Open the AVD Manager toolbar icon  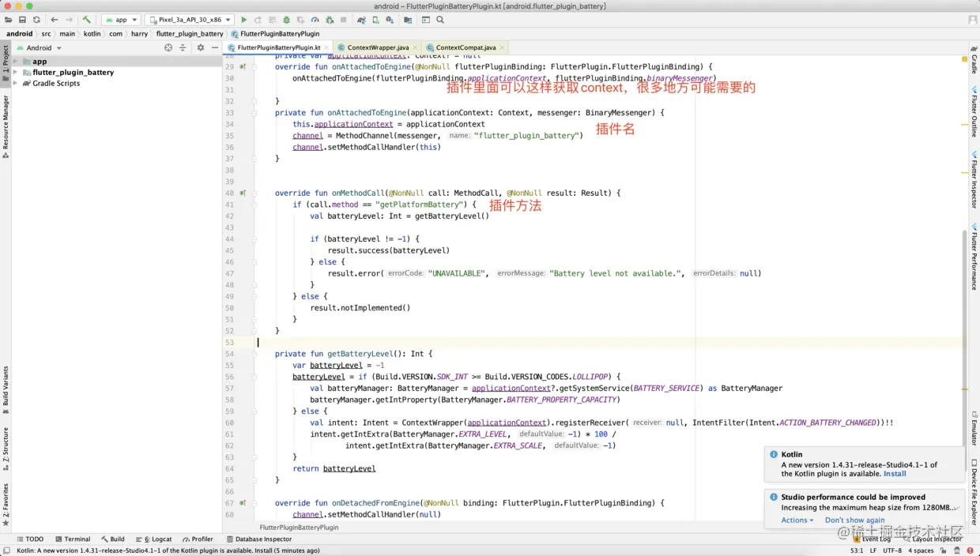pos(375,20)
